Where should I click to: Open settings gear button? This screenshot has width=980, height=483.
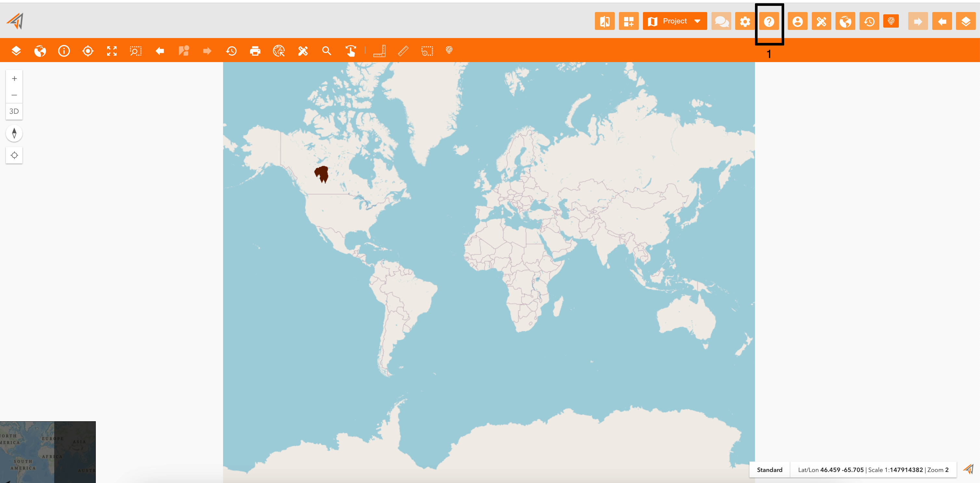click(x=745, y=21)
